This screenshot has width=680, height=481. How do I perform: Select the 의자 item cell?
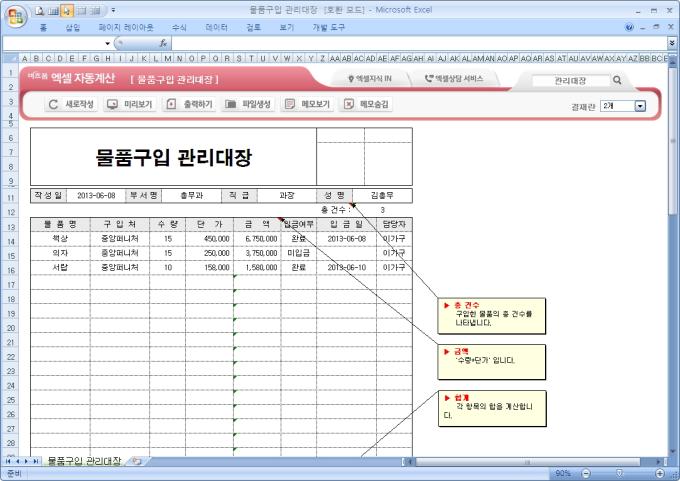point(60,253)
